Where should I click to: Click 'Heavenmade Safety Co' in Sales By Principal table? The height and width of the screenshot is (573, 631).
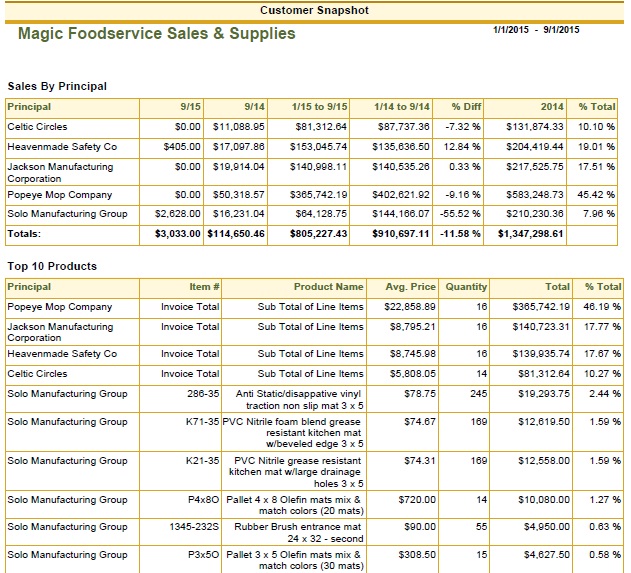tap(62, 147)
